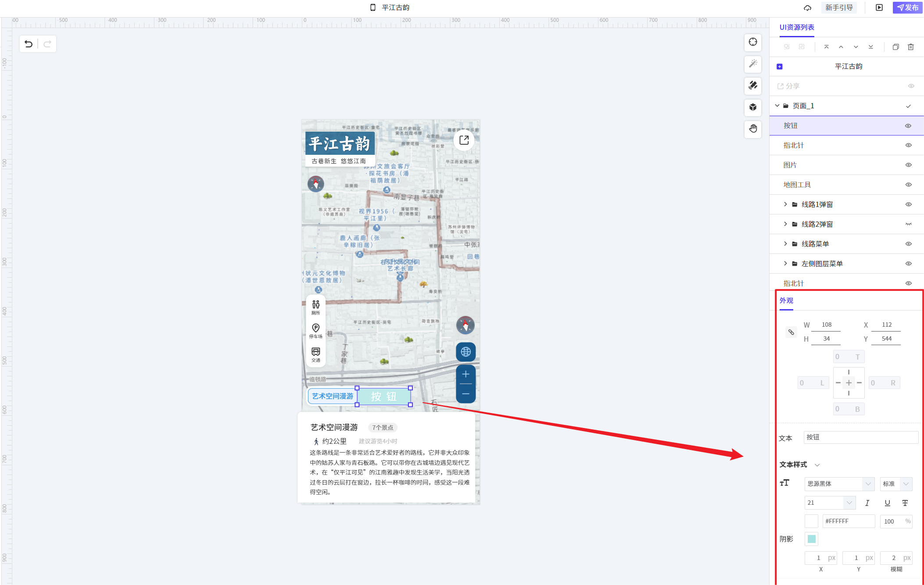Click the group layers icon
This screenshot has width=924, height=585.
tap(787, 47)
